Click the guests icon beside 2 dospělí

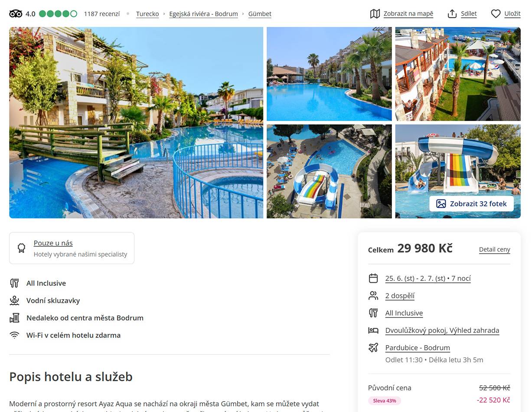(373, 296)
